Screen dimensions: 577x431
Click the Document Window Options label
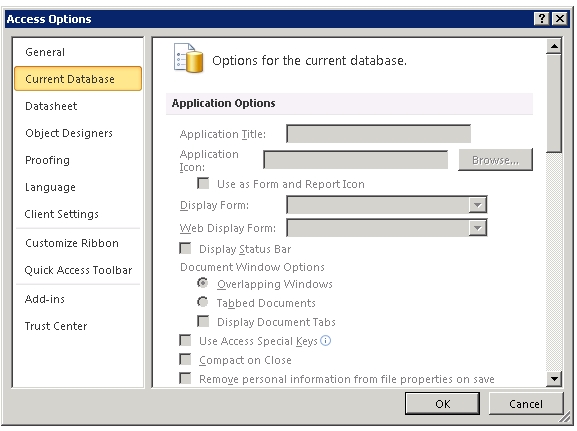[x=252, y=267]
